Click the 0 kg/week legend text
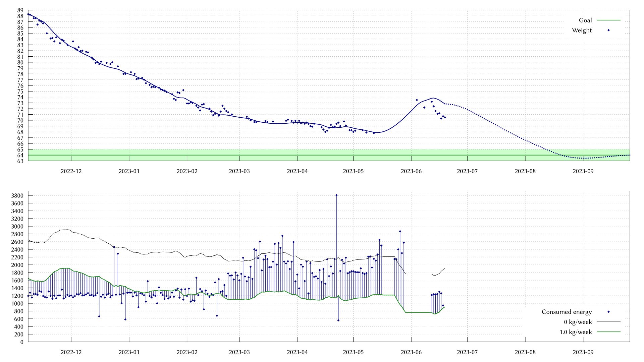This screenshot has width=644, height=362. coord(578,322)
